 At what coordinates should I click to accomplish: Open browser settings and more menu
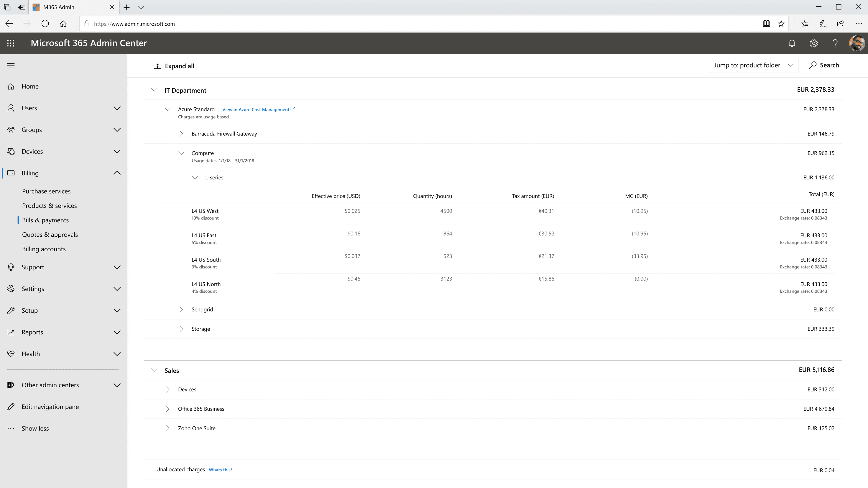(x=859, y=24)
